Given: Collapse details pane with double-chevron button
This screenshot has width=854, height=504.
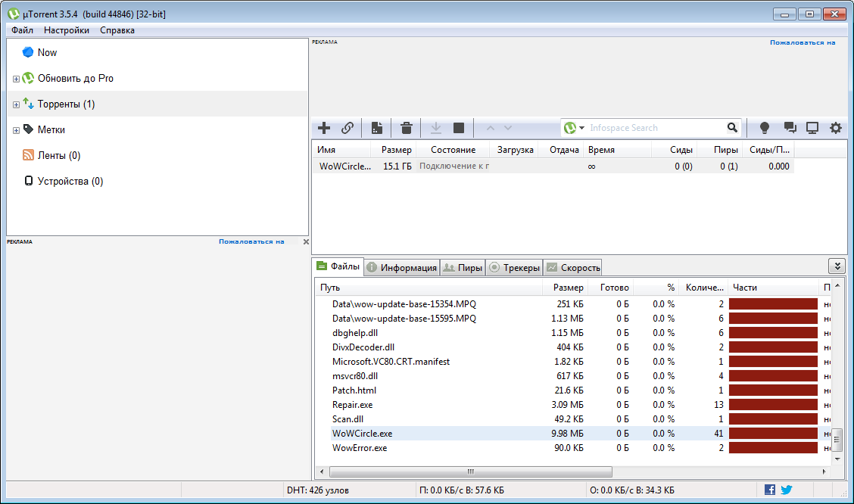Looking at the screenshot, I should pos(837,266).
